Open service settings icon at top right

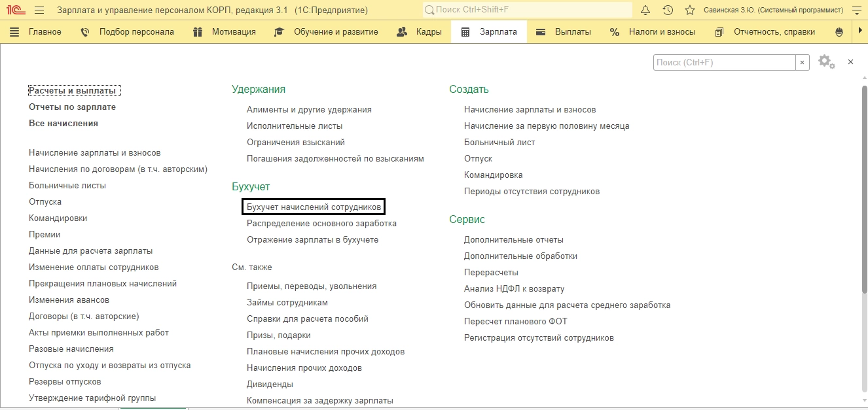857,10
